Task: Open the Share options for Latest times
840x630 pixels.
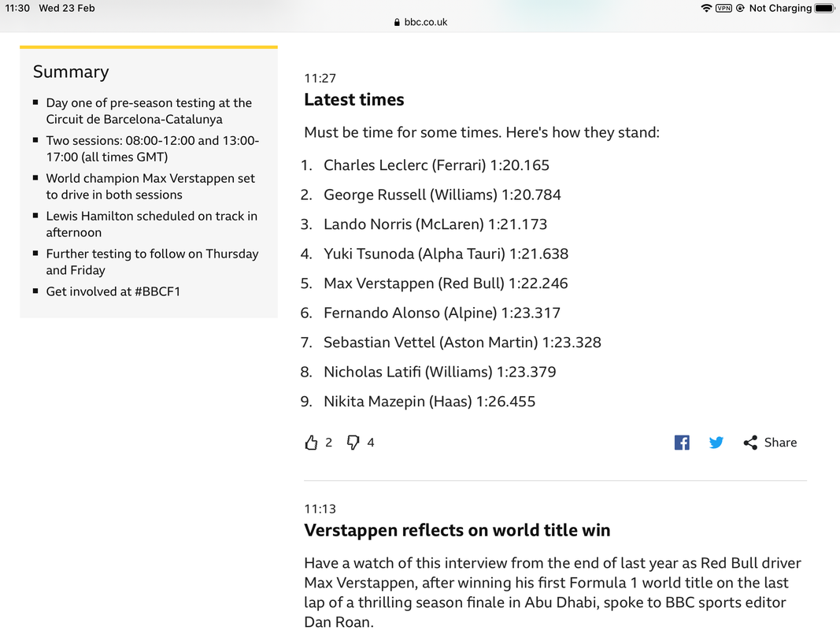Action: click(771, 443)
